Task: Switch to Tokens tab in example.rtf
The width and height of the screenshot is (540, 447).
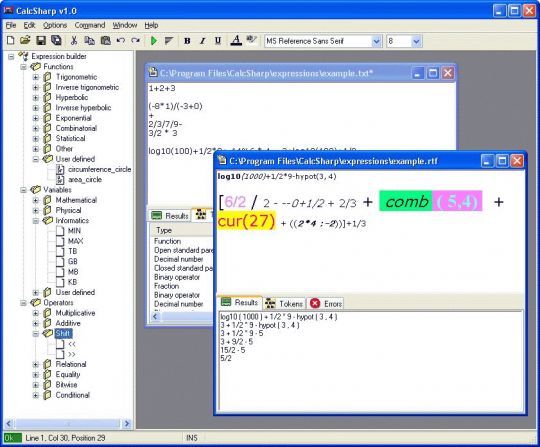Action: (x=284, y=304)
